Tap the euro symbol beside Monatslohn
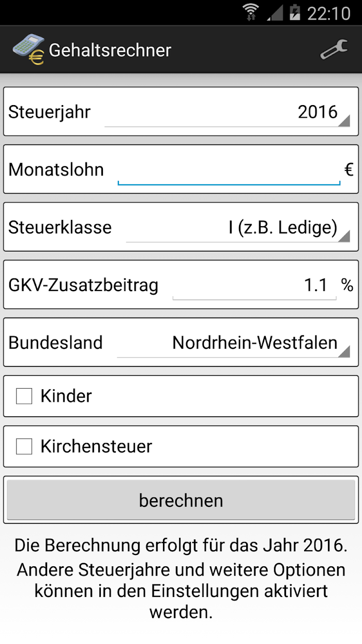This screenshot has width=362, height=644. pyautogui.click(x=349, y=169)
